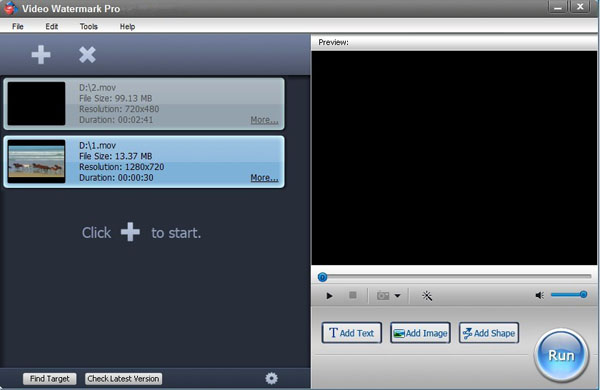Click 'Resolution: 1280x720' text
Screen dimensions: 600x390
(121, 167)
